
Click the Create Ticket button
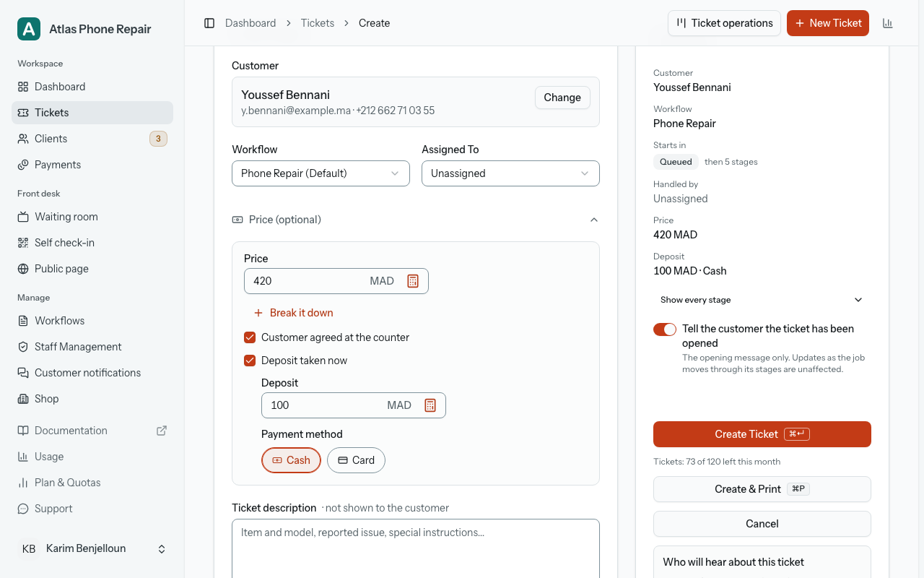click(x=762, y=434)
